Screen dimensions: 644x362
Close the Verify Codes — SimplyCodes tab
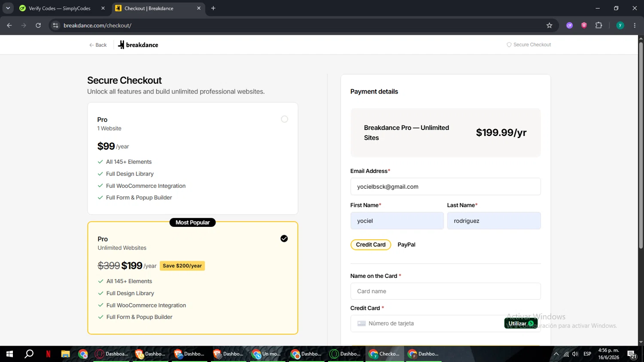coord(103,8)
